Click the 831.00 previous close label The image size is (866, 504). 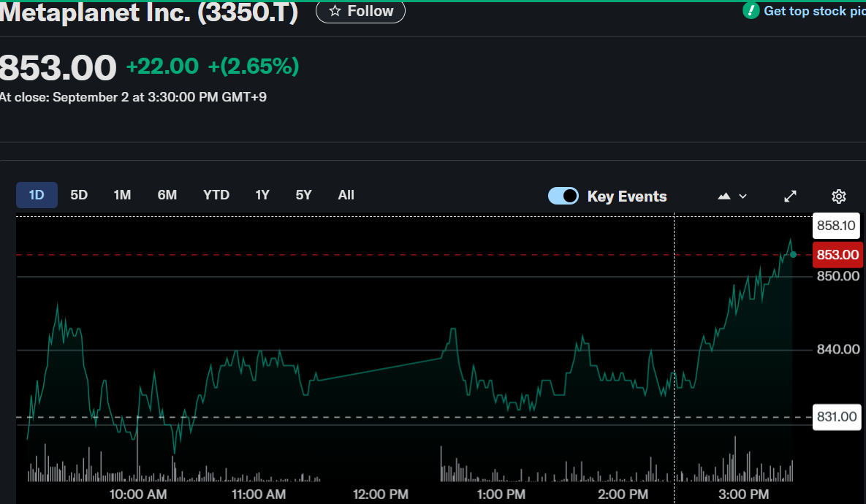[x=837, y=417]
